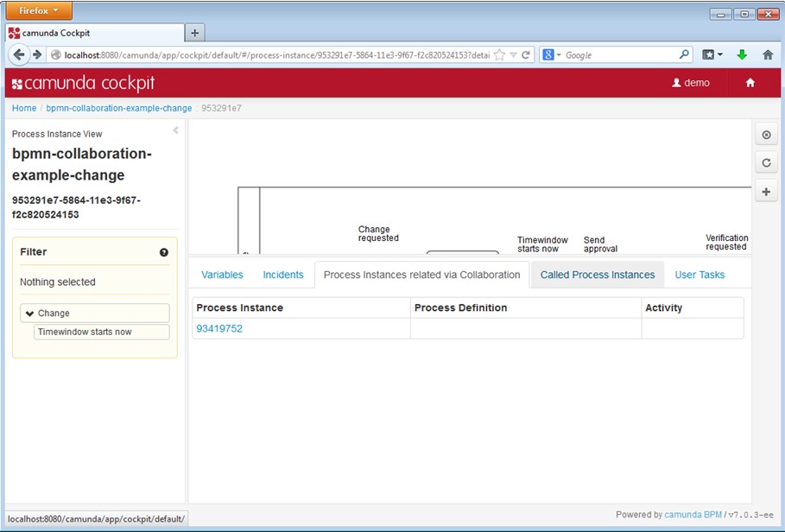785x532 pixels.
Task: Click the home icon in the red header
Action: coord(750,83)
